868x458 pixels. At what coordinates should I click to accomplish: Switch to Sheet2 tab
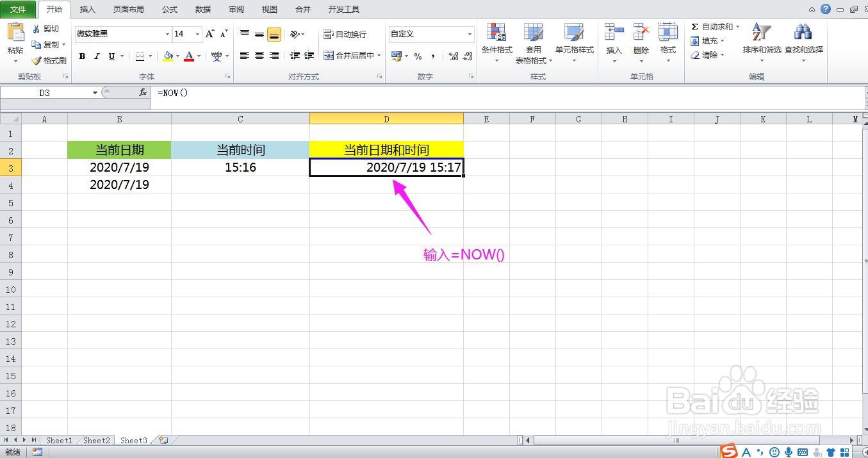coord(96,441)
